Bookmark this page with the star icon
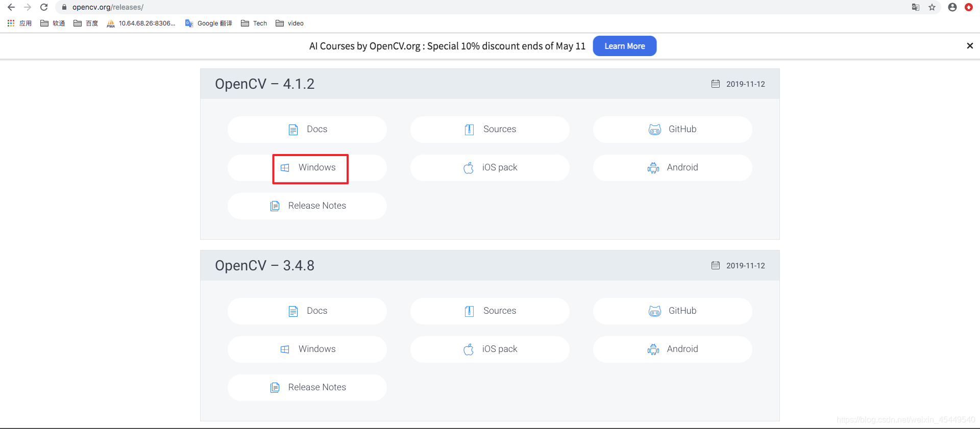The image size is (980, 429). point(932,7)
